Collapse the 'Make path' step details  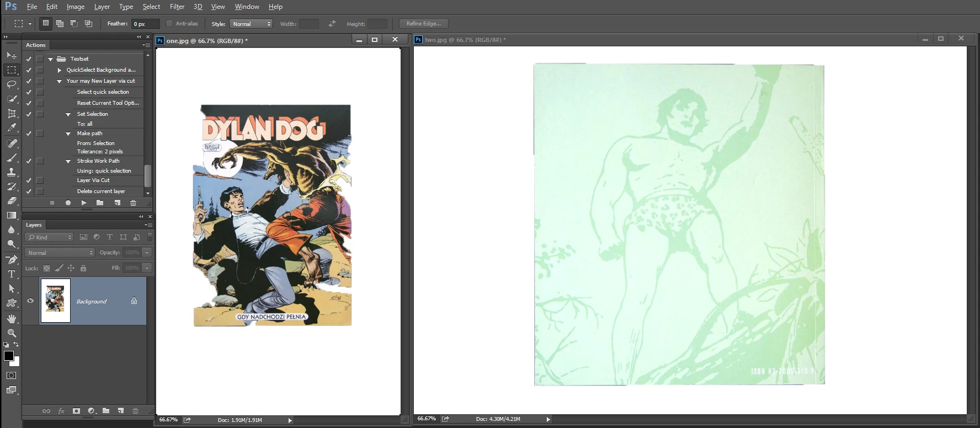tap(68, 133)
